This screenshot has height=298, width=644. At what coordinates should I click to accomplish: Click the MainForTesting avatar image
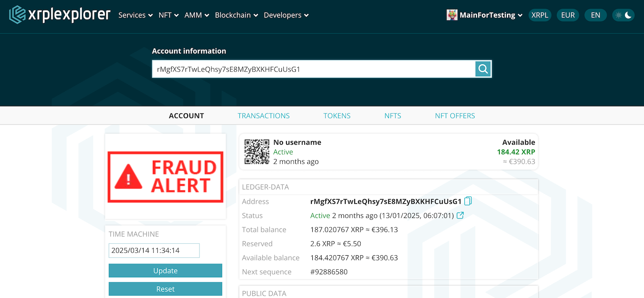coord(452,15)
